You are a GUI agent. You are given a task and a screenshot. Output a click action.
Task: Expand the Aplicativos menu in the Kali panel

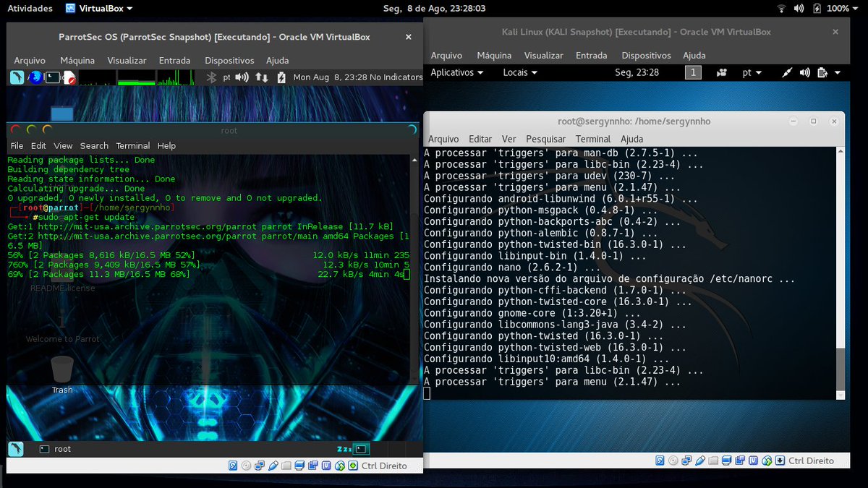tap(457, 72)
